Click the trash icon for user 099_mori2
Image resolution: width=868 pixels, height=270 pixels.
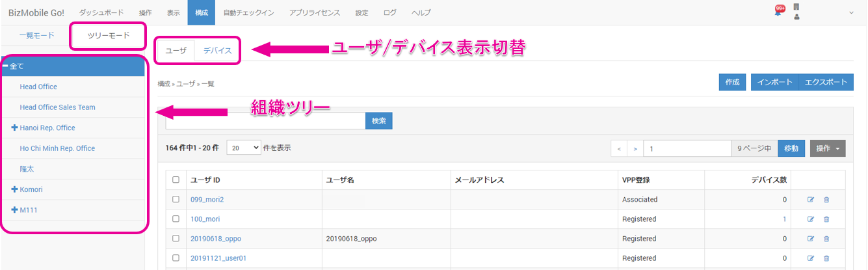[x=826, y=200]
